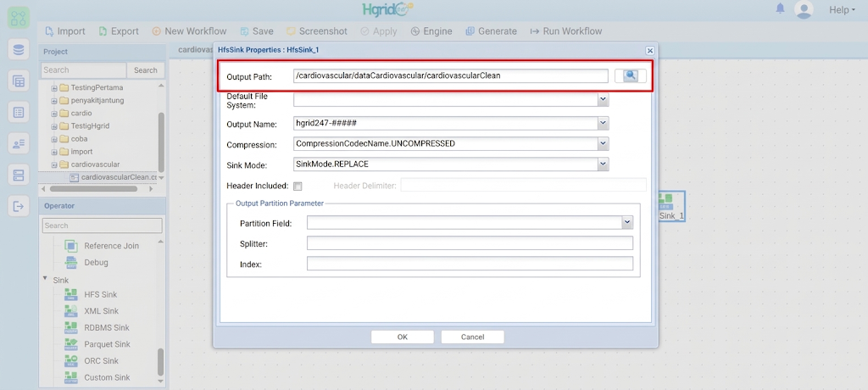Image resolution: width=868 pixels, height=390 pixels.
Task: Collapse the cardiovascular folder
Action: (54, 164)
